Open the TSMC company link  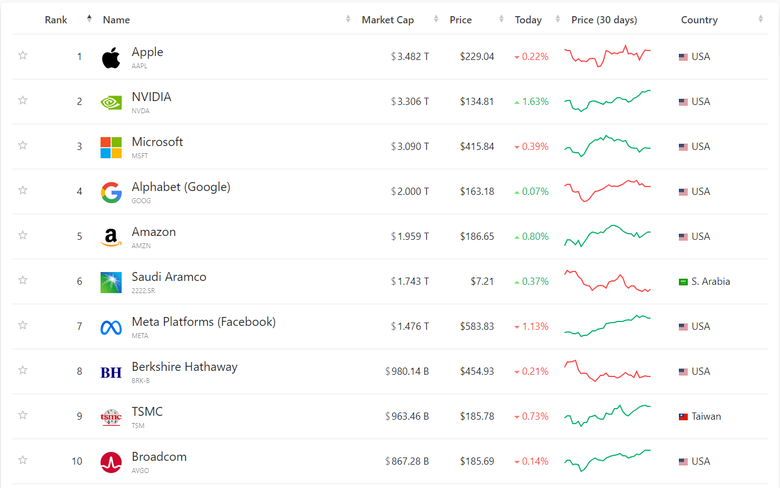[147, 412]
